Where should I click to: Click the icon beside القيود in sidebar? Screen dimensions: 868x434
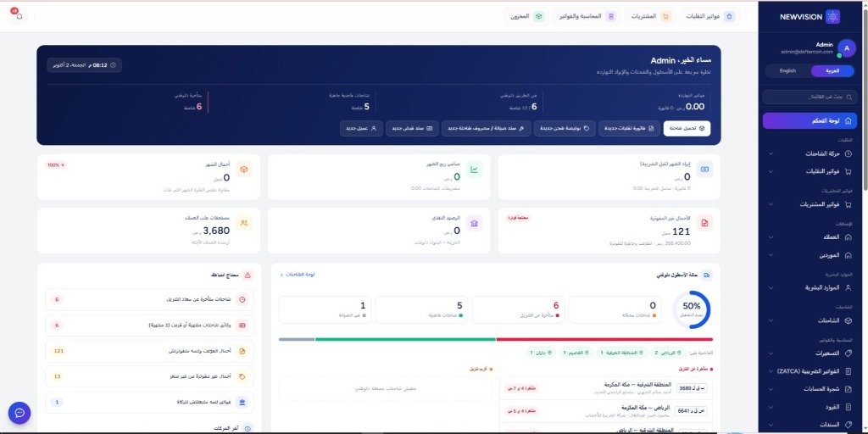[x=849, y=407]
